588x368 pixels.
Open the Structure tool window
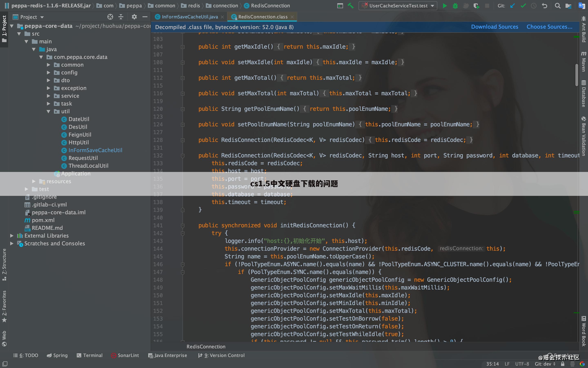pos(4,265)
